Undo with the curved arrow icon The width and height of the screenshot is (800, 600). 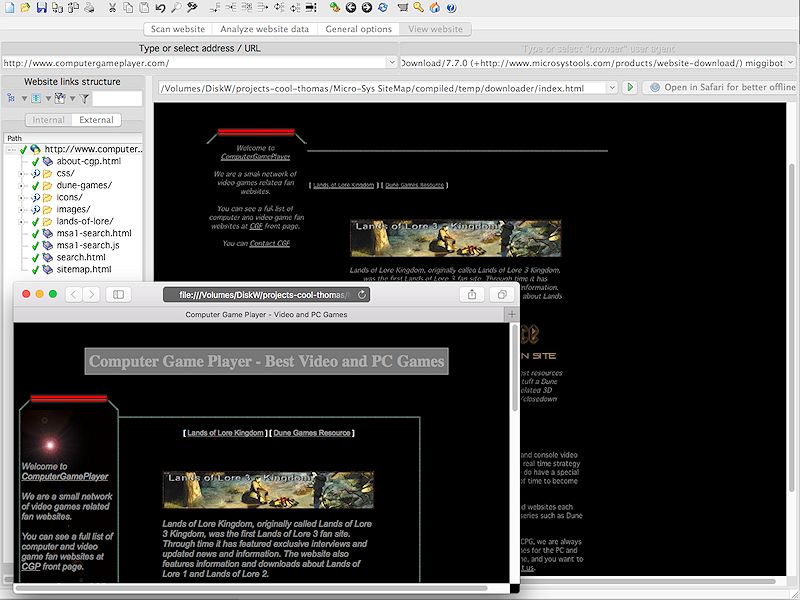coord(160,8)
